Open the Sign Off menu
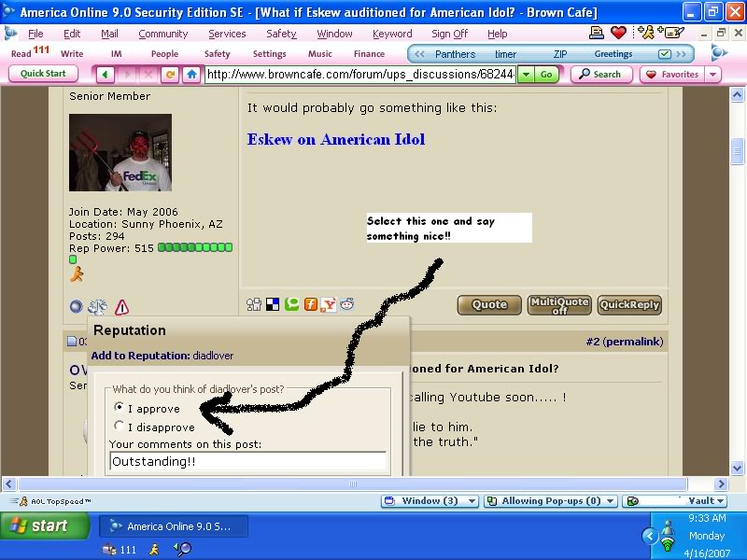The height and width of the screenshot is (560, 747). coord(449,34)
